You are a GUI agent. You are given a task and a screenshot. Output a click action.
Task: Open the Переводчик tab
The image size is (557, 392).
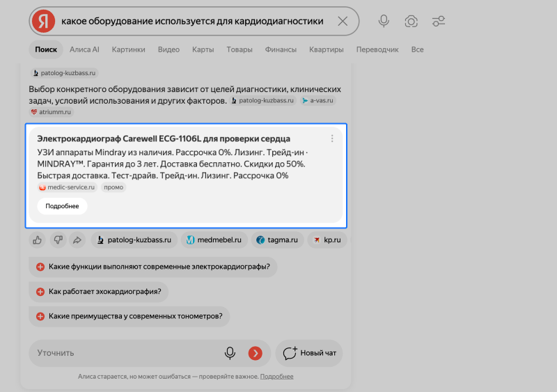point(377,49)
